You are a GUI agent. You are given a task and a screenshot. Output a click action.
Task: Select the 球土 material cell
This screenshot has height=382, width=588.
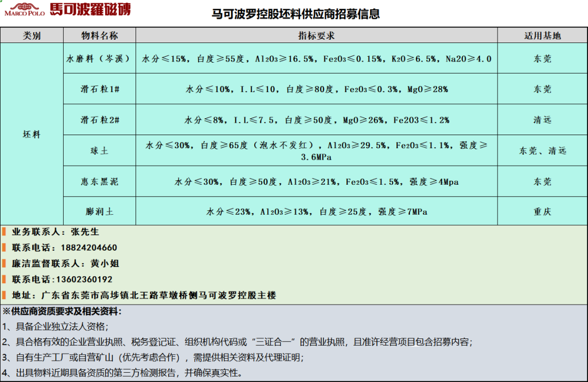[x=100, y=151]
